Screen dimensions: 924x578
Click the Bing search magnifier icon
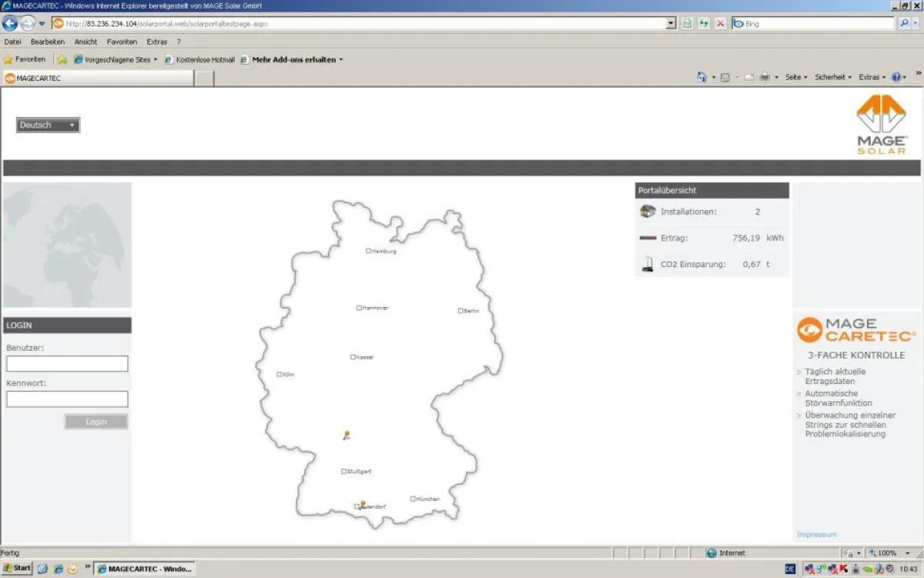[x=905, y=24]
